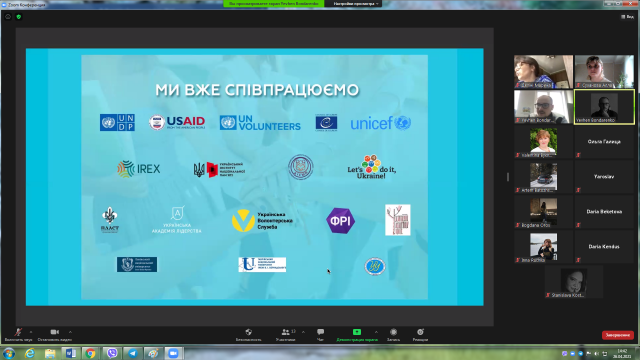Click the IREX logo on slide

click(139, 169)
